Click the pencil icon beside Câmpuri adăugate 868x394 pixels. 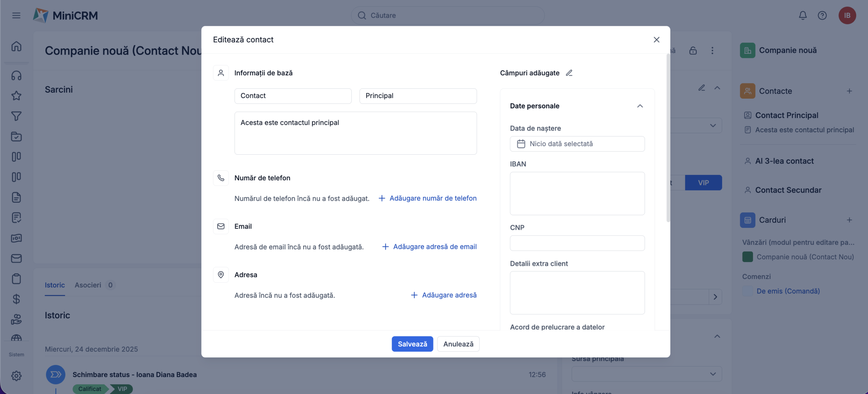coord(569,73)
